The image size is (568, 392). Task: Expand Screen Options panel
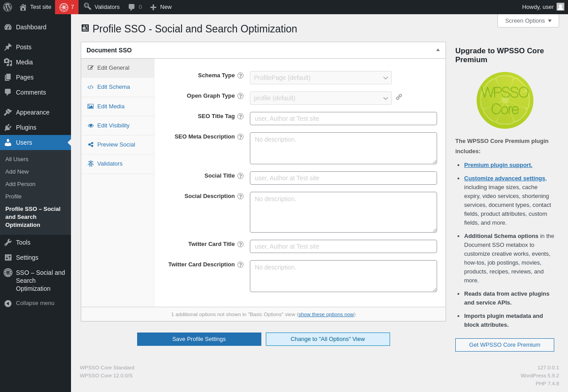point(528,20)
